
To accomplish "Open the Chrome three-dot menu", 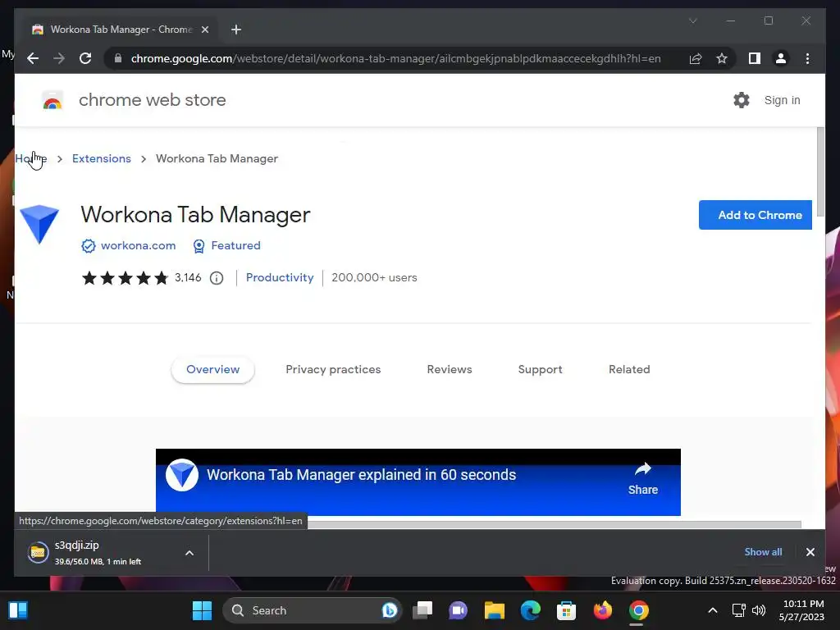I will 807,58.
